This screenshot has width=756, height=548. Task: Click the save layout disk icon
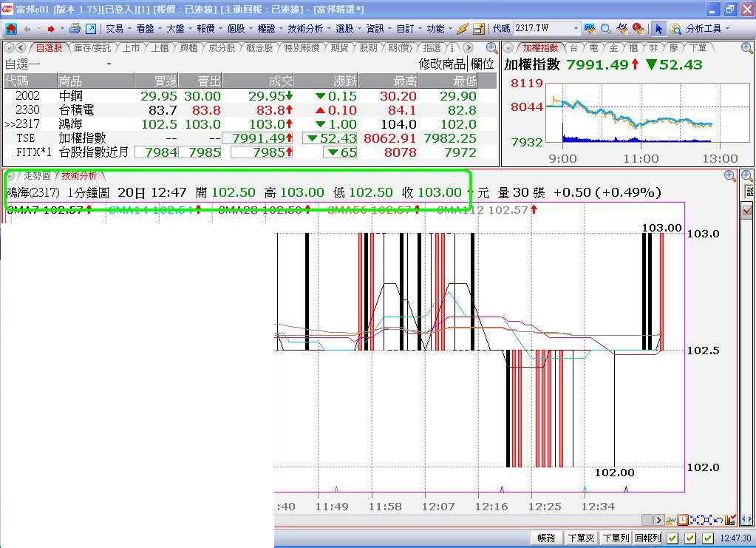[479, 29]
